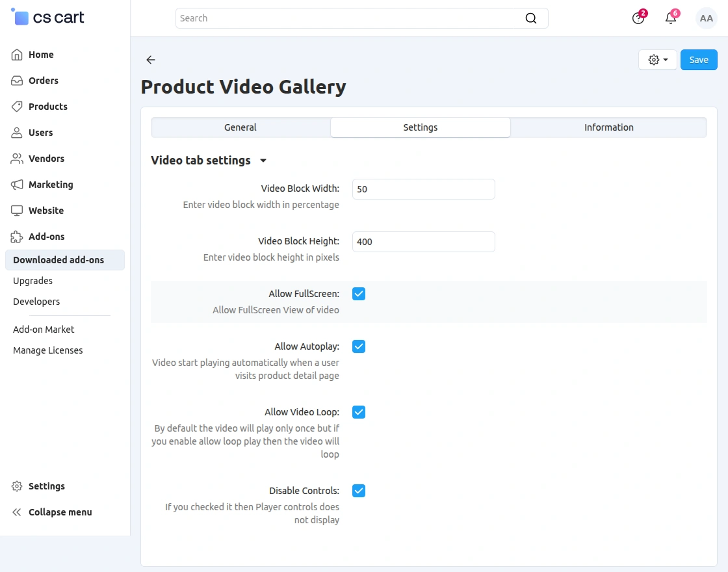This screenshot has width=728, height=572.
Task: Click the Video Block Width field
Action: tap(423, 189)
